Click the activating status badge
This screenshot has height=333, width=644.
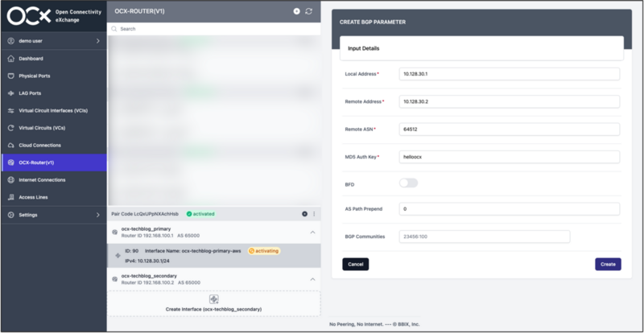tap(264, 251)
